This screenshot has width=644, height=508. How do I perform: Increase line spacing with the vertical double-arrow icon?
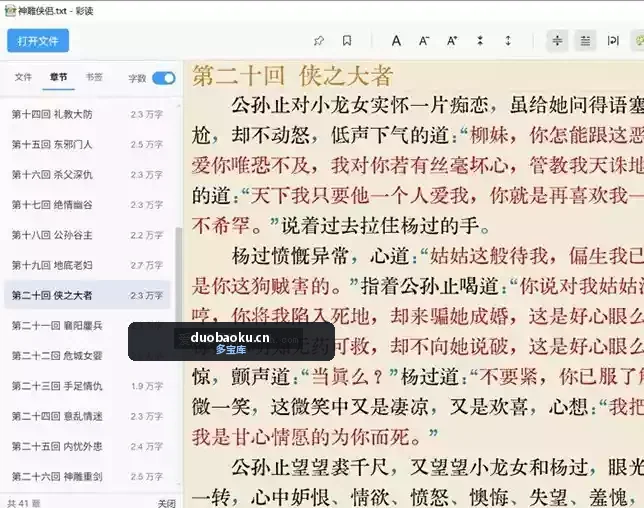tap(508, 41)
